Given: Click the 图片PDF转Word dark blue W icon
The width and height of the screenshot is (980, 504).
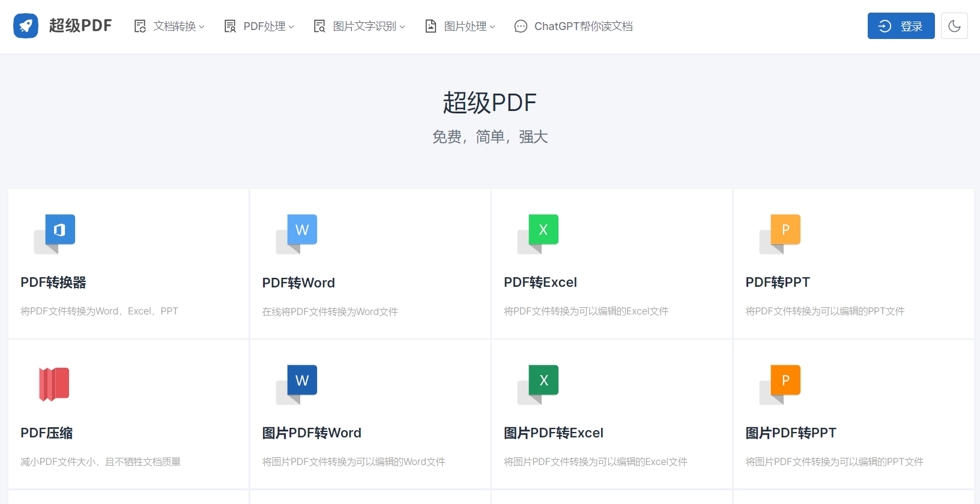Looking at the screenshot, I should pyautogui.click(x=297, y=385).
